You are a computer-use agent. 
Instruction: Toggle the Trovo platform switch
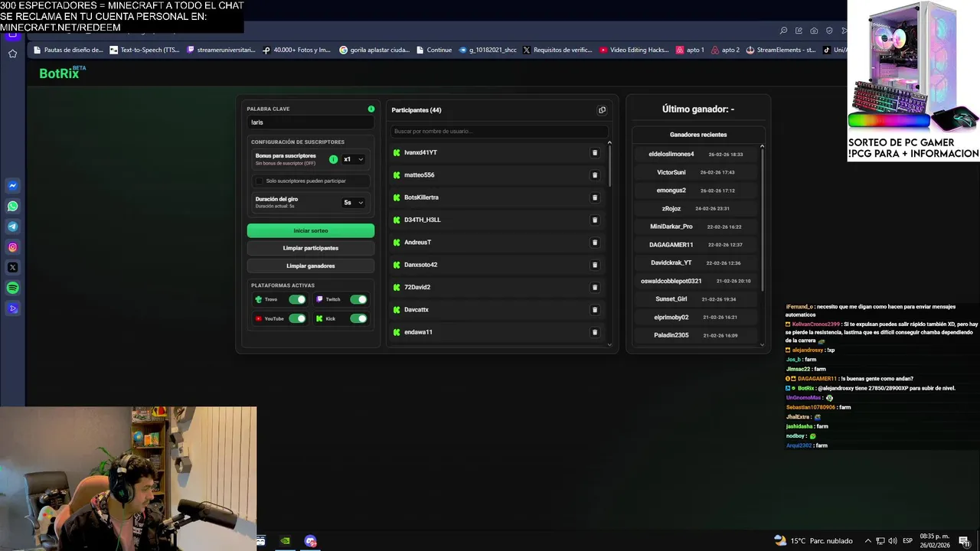(297, 299)
